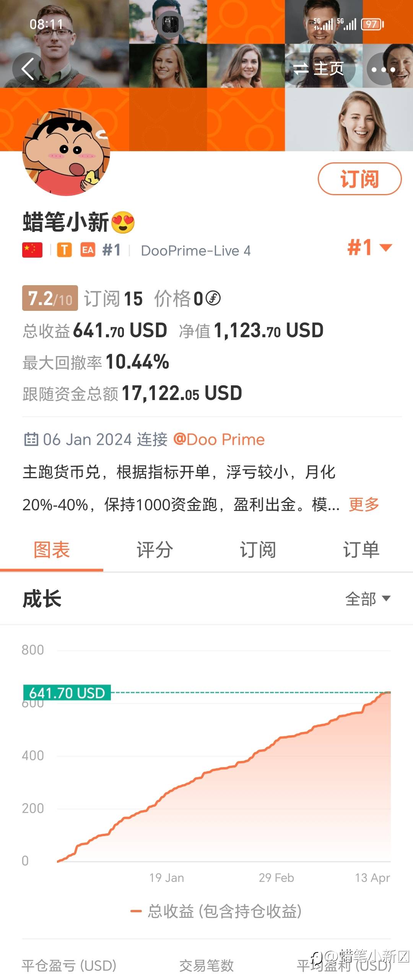This screenshot has width=413, height=980.
Task: Tap the 641.70 USD chart marker
Action: [67, 693]
